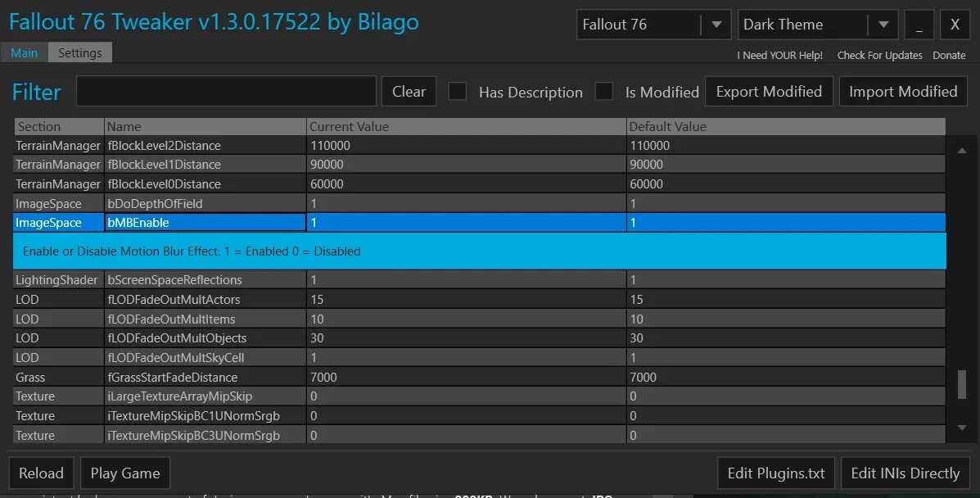This screenshot has width=980, height=498.
Task: Open the I Need YOUR Help! link
Action: click(x=780, y=55)
